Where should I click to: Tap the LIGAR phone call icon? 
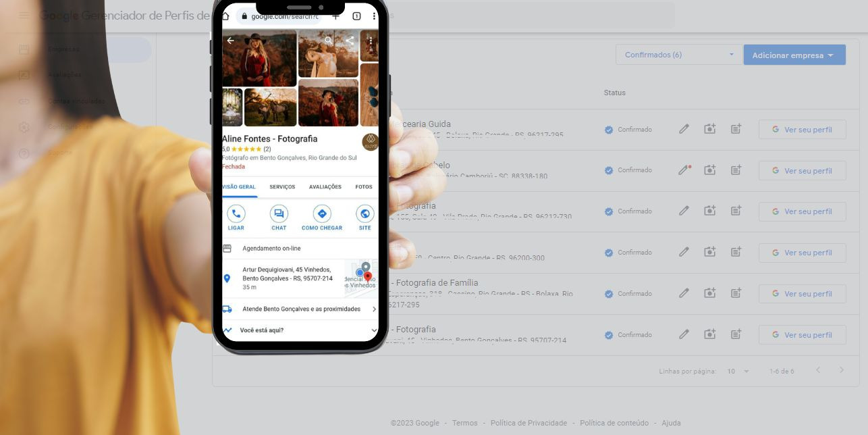236,215
